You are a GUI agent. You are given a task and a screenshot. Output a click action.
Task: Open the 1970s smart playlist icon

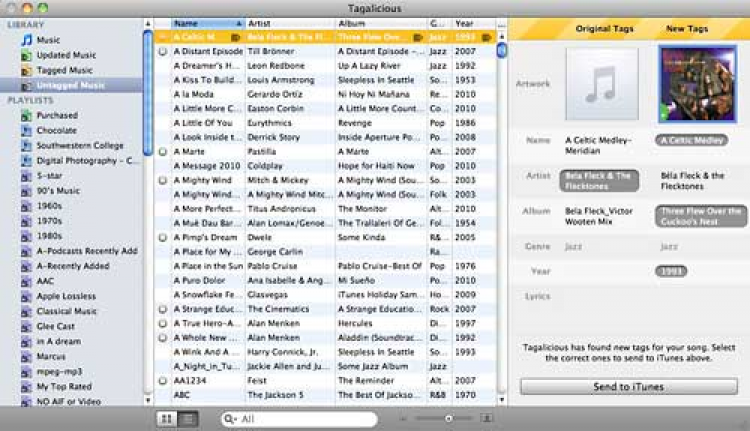coord(27,221)
